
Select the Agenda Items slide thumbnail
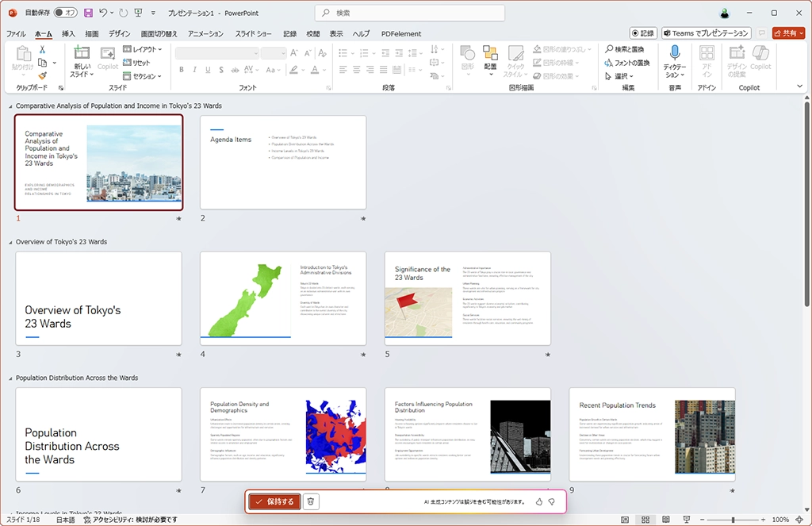[x=283, y=162]
